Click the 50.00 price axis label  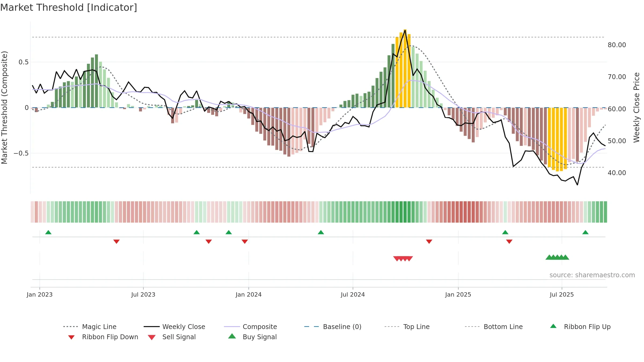point(617,141)
